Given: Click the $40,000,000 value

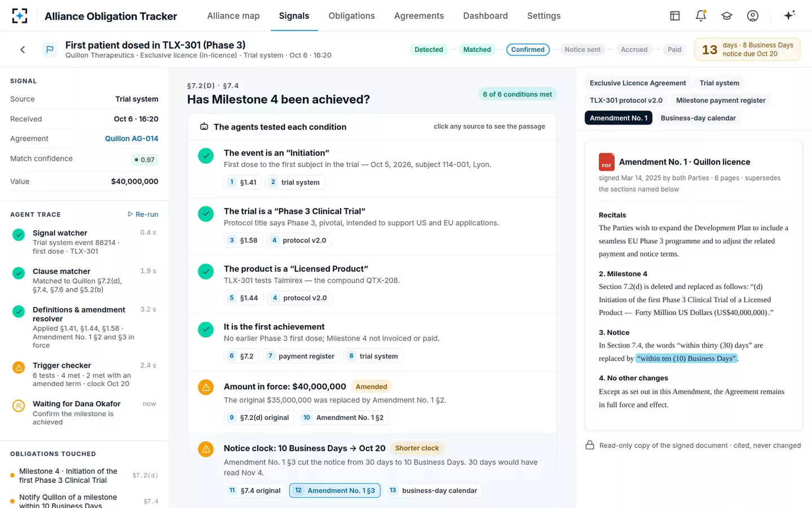Looking at the screenshot, I should pos(135,182).
